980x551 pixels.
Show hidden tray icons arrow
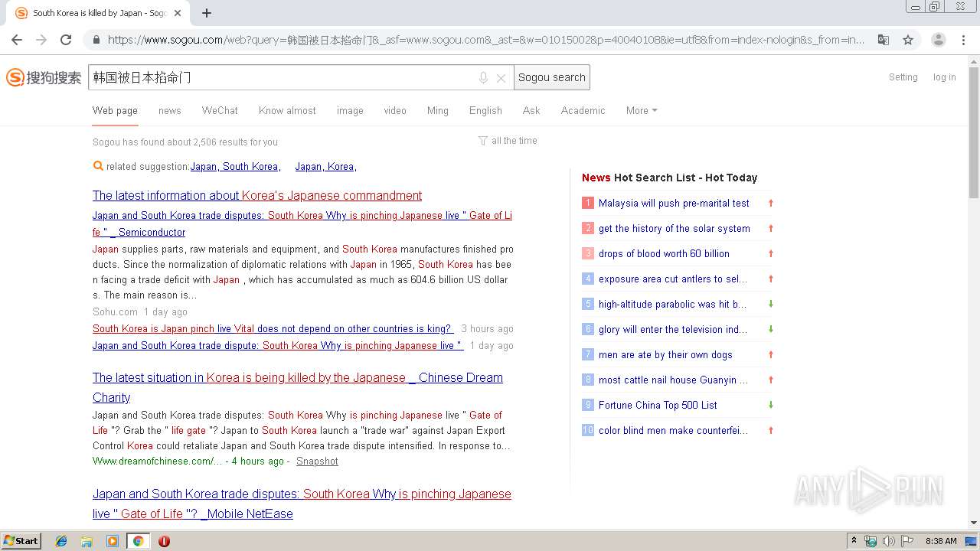pos(854,541)
